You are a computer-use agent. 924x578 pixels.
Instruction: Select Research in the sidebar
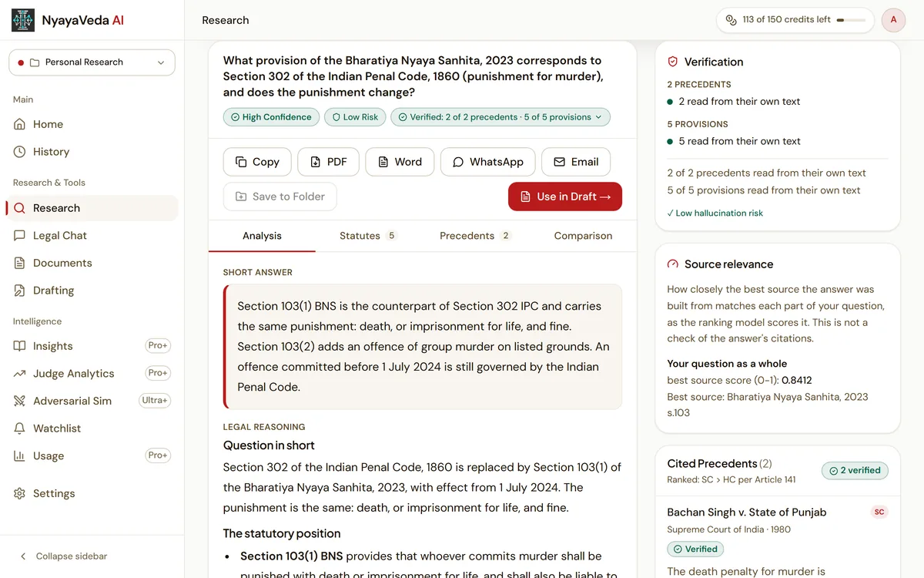tap(92, 208)
